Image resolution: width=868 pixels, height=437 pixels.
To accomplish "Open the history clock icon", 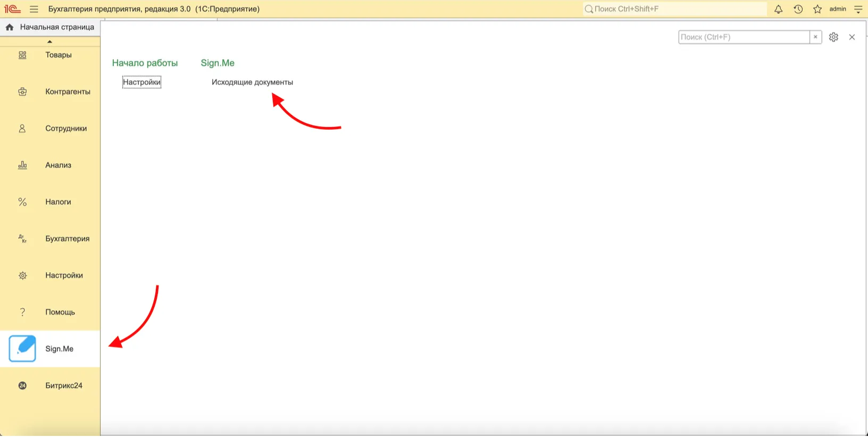I will (x=798, y=9).
